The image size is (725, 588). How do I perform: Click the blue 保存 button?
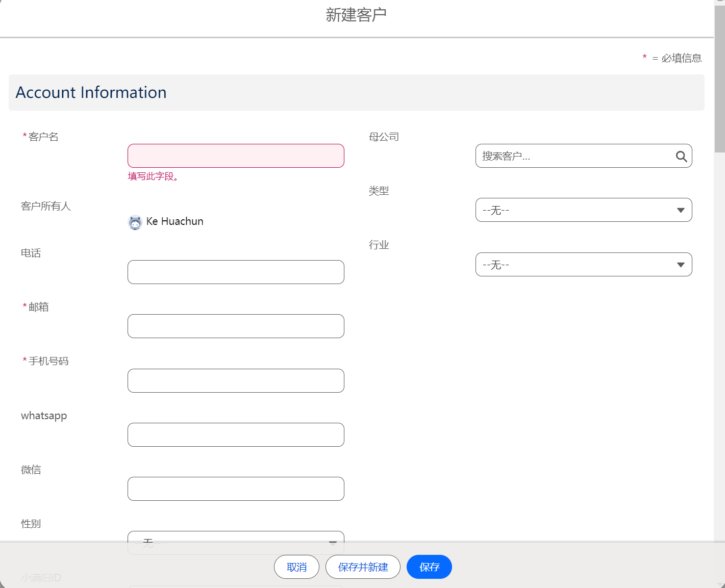point(429,567)
